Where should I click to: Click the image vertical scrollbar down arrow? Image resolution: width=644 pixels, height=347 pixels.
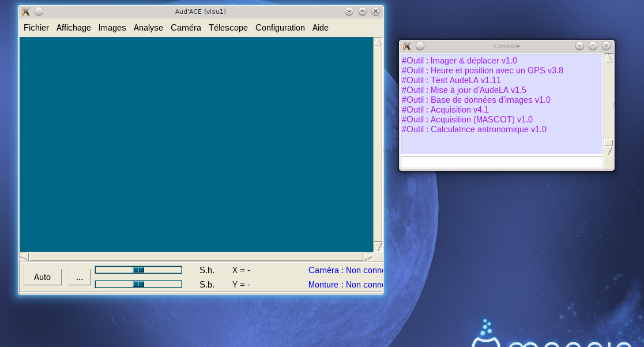coord(378,247)
